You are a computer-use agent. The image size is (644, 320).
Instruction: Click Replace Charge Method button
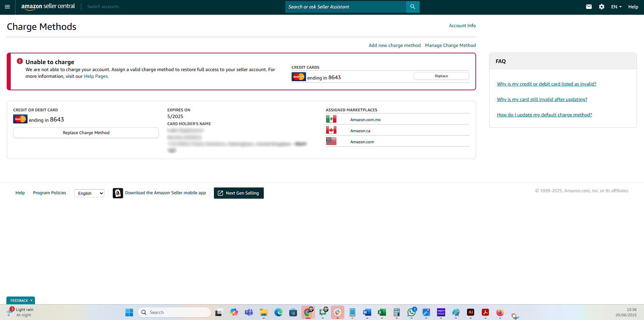click(86, 133)
